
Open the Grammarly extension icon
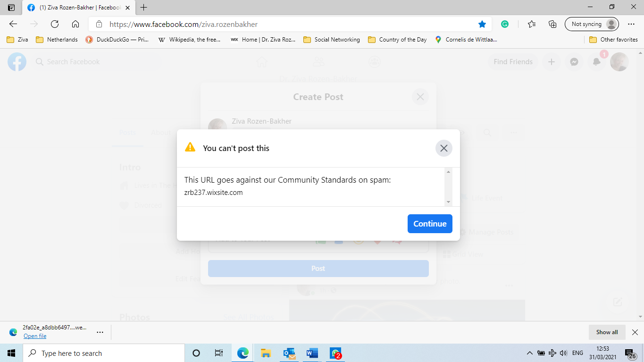505,24
